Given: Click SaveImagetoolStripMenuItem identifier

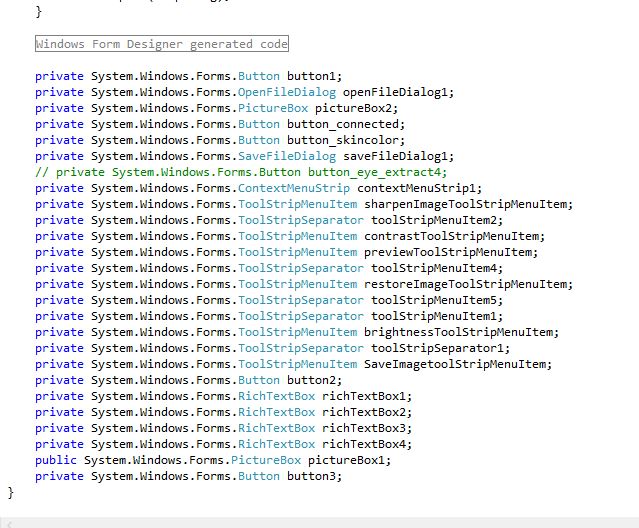Looking at the screenshot, I should pos(454,364).
